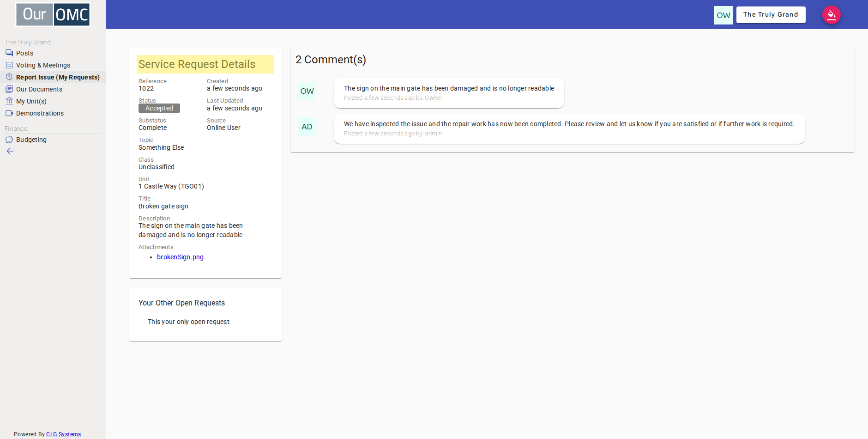Click the Something Else topic value
This screenshot has height=439, width=868.
coord(161,147)
